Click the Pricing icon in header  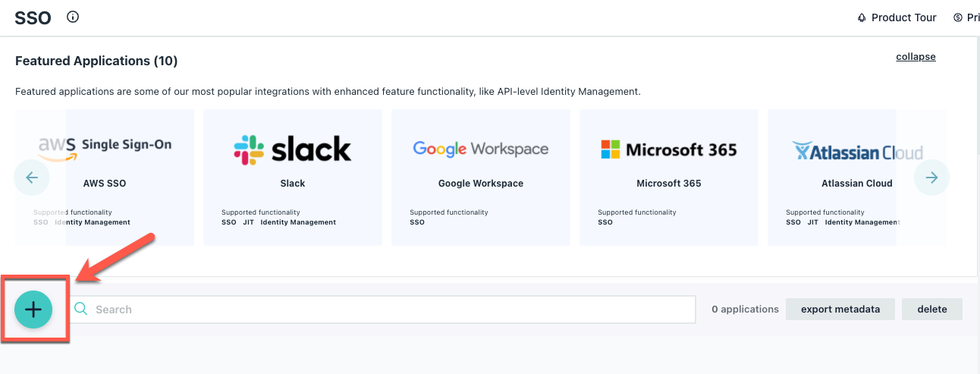[958, 17]
